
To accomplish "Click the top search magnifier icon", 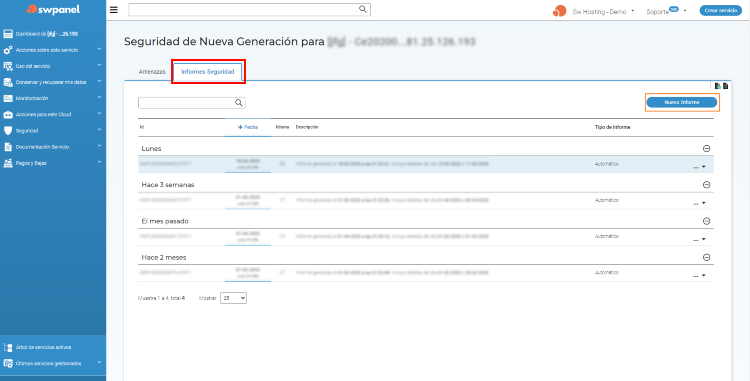I will point(363,9).
